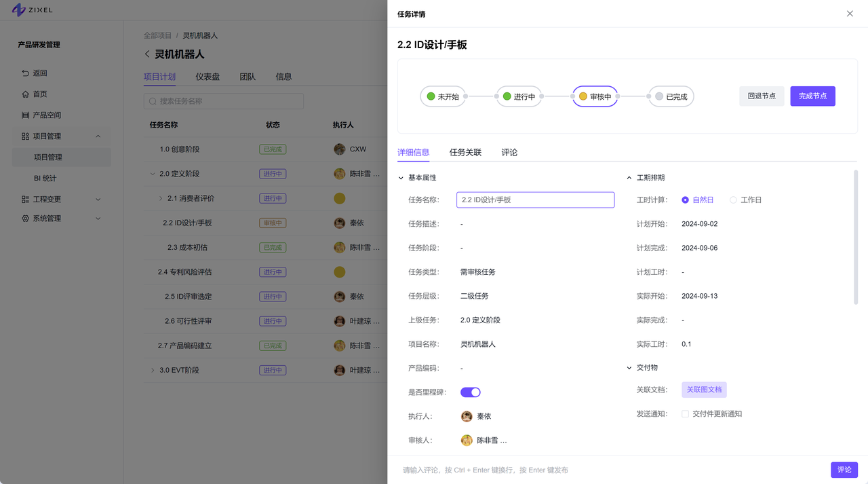Click the 工程变更 sidebar icon
This screenshot has width=868, height=484.
point(25,199)
